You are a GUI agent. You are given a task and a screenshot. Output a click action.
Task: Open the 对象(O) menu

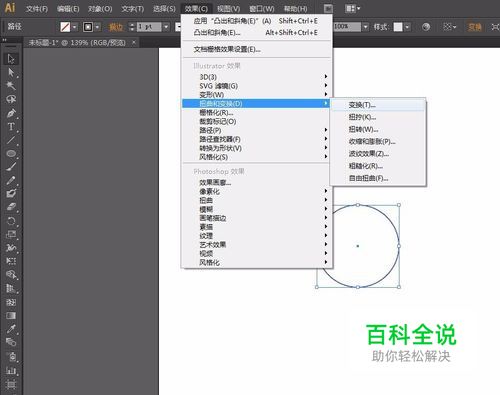click(100, 9)
